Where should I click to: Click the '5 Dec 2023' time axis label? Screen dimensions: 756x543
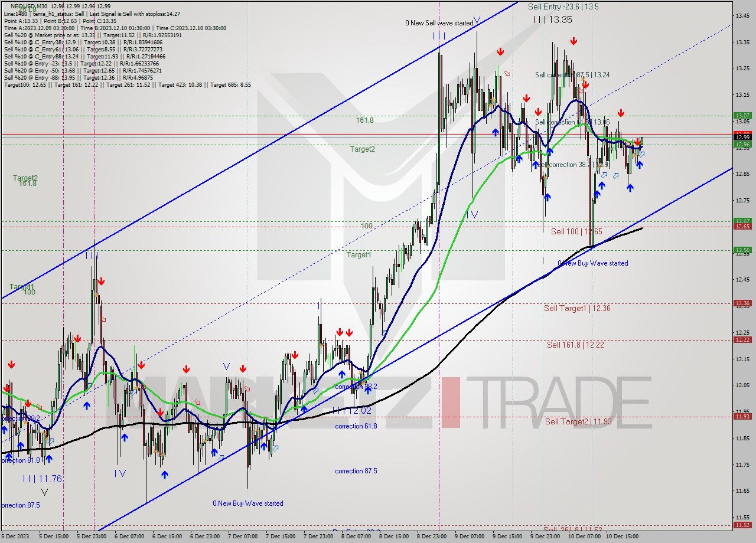pyautogui.click(x=15, y=537)
